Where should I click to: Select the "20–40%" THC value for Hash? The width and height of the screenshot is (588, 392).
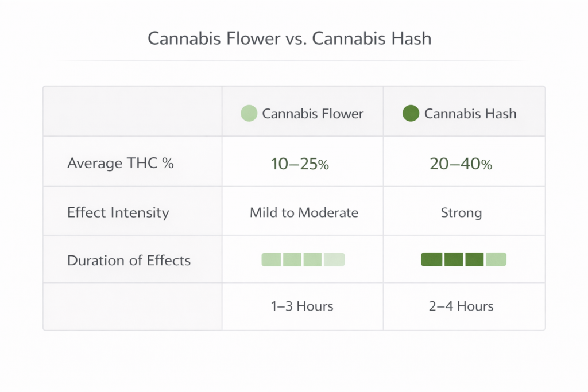pos(461,164)
